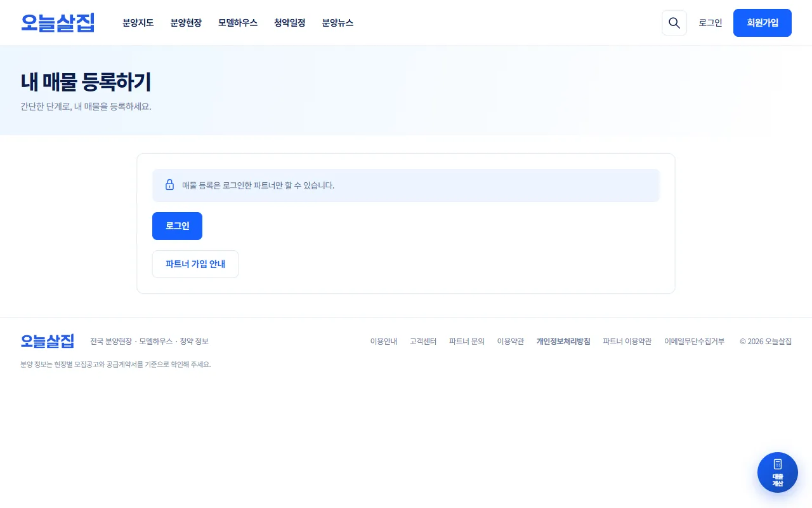Click the blue 회원가입 button
This screenshot has width=812, height=508.
763,23
